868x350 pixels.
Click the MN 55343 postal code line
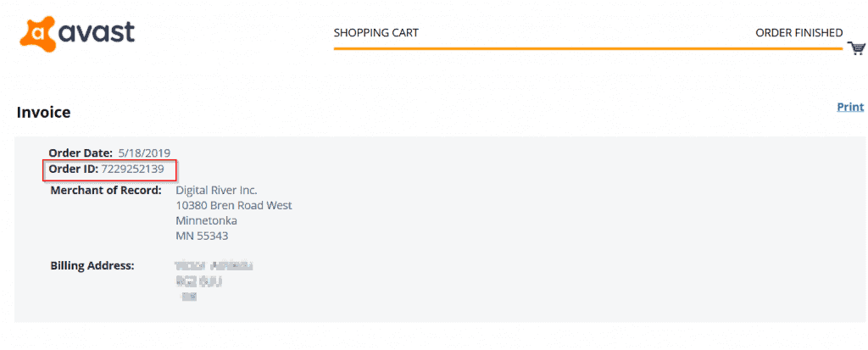202,236
